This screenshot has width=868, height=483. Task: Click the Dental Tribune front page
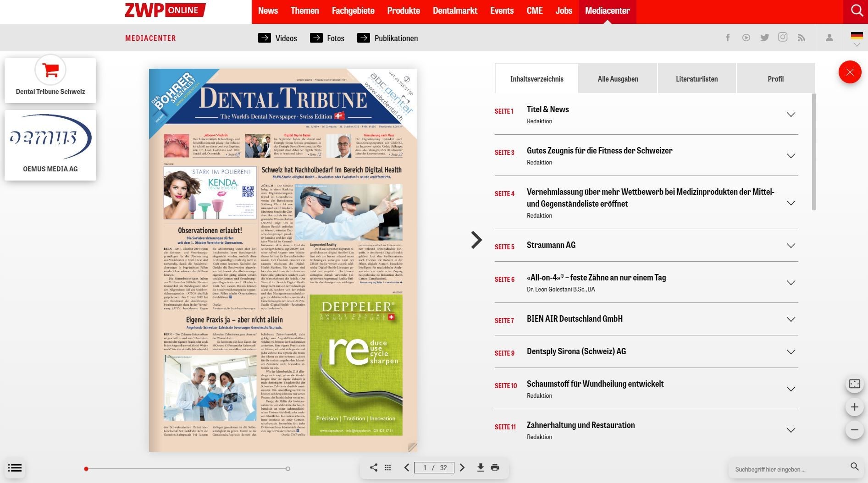(283, 260)
